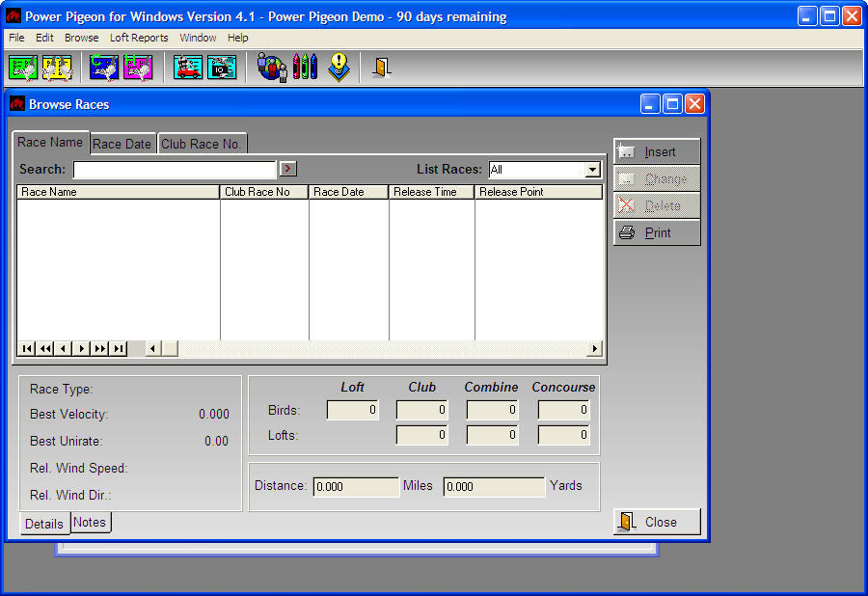Click the yellow exclamation diamond icon

(339, 68)
